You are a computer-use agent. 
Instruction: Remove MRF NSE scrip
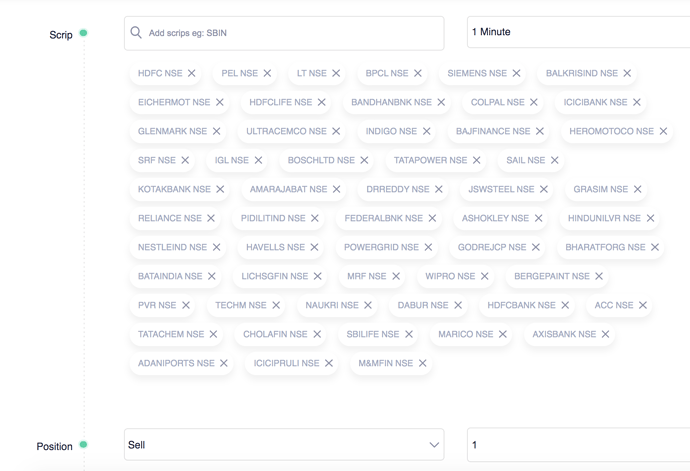click(x=396, y=276)
